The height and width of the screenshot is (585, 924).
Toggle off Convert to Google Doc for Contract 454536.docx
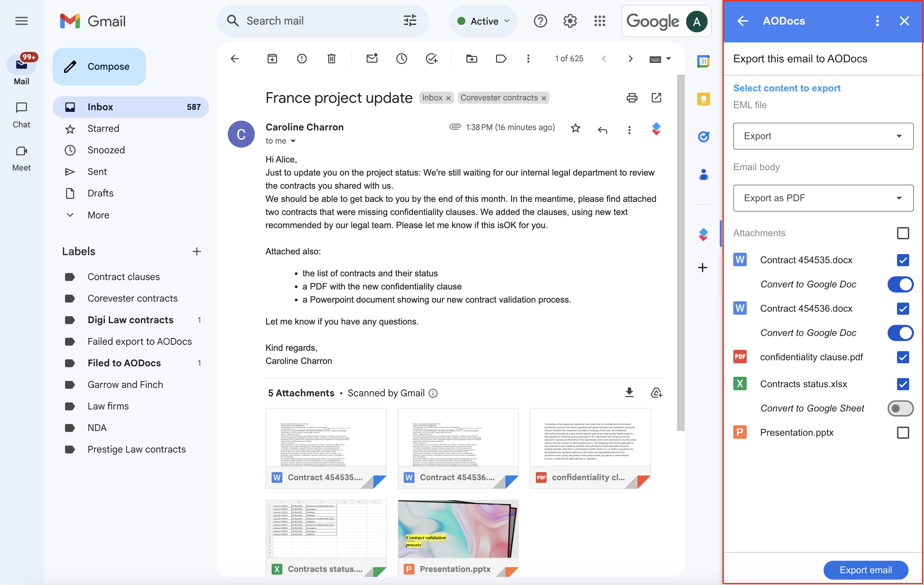(900, 333)
